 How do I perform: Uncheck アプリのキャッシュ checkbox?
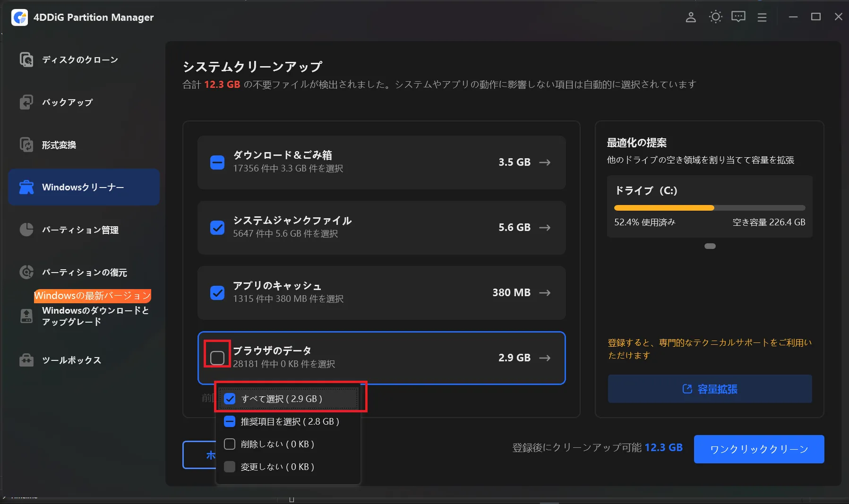click(217, 293)
